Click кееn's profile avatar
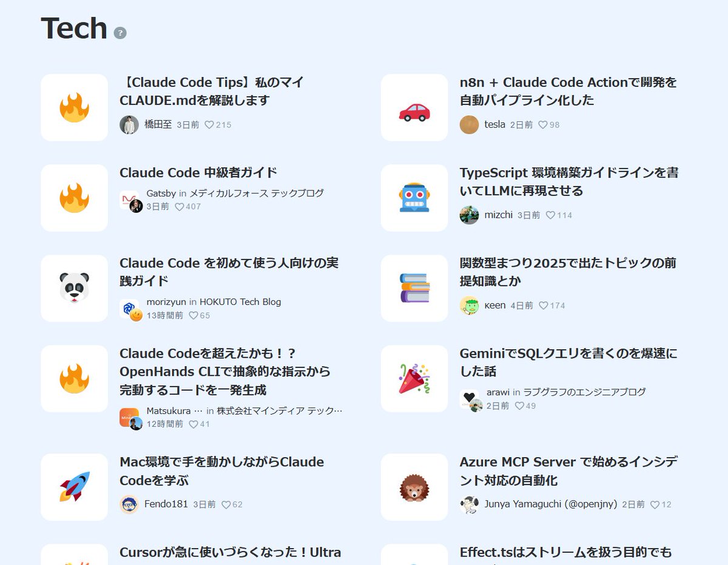The image size is (728, 565). point(470,306)
